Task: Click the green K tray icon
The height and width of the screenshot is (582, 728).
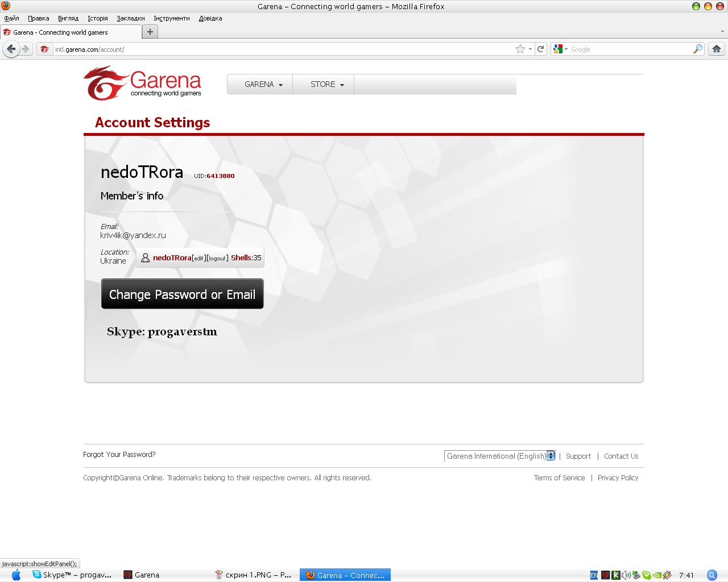Action: [x=616, y=575]
